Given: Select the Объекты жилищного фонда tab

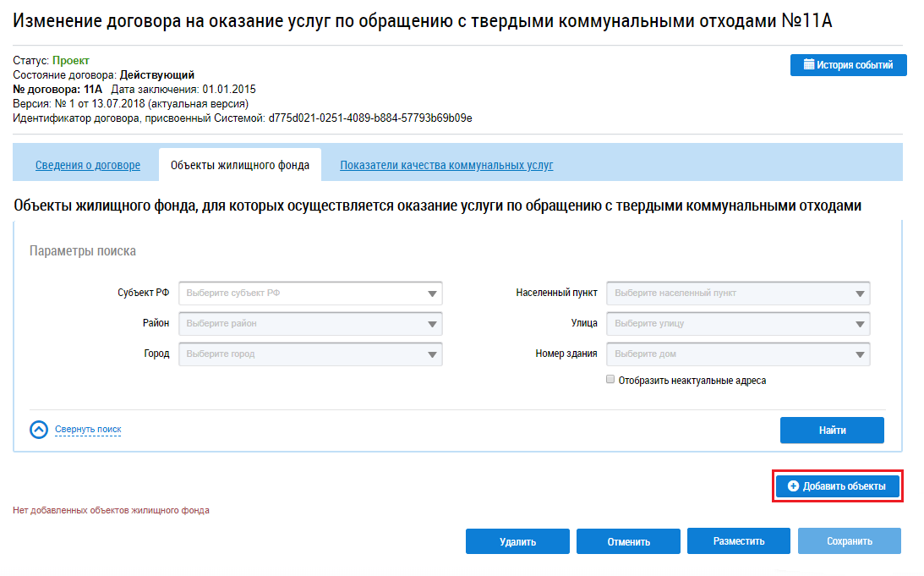Looking at the screenshot, I should pos(240,166).
